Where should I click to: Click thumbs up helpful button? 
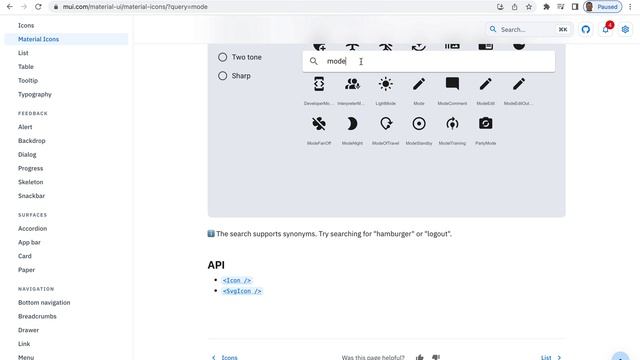(x=420, y=357)
